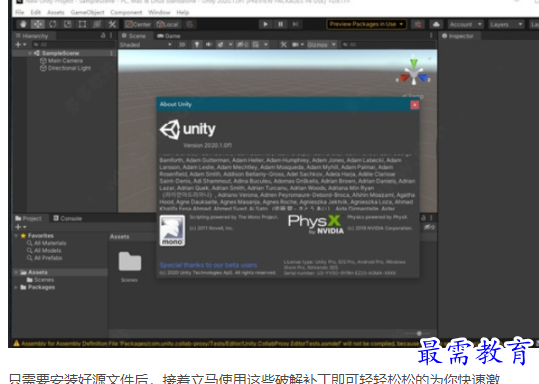The height and width of the screenshot is (384, 539).
Task: Open the Assets menu
Action: [56, 12]
